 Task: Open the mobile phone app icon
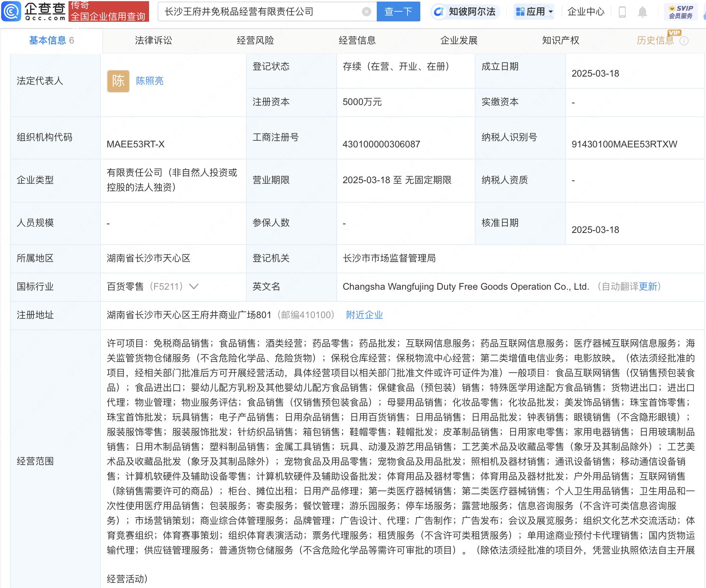622,12
